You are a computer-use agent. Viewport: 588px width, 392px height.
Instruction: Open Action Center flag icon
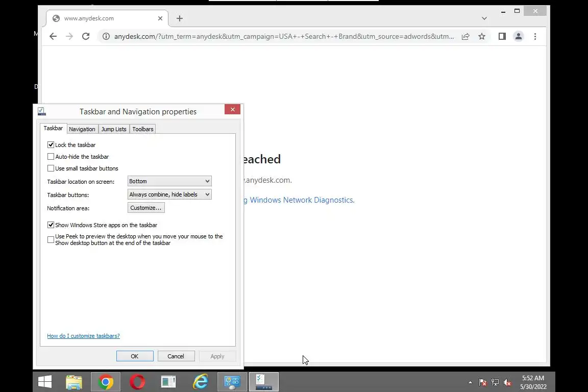click(483, 383)
